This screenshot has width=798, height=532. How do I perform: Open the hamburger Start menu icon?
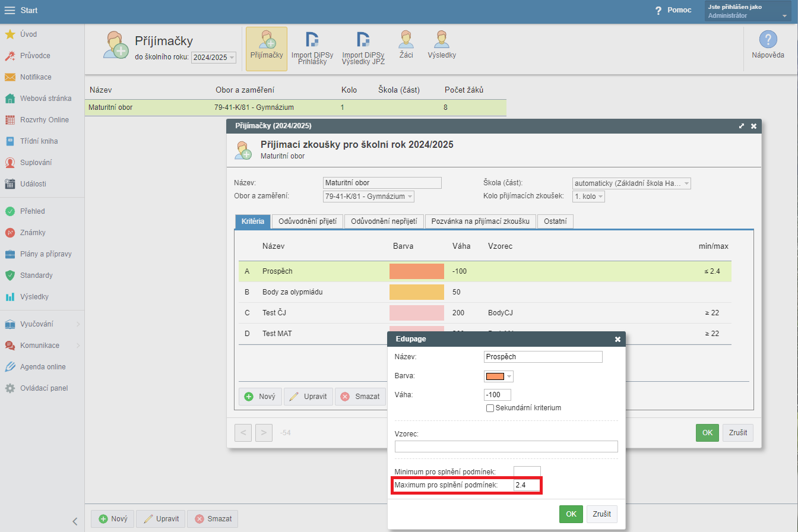(10, 10)
